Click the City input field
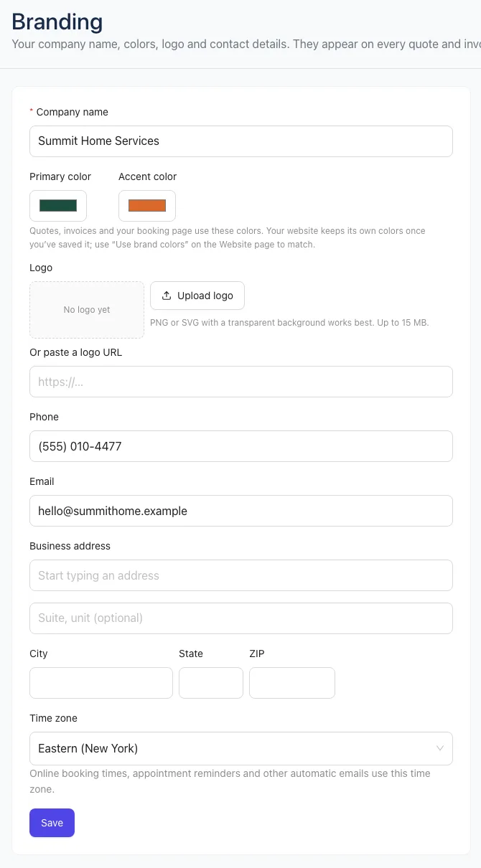This screenshot has width=481, height=868. pyautogui.click(x=101, y=683)
